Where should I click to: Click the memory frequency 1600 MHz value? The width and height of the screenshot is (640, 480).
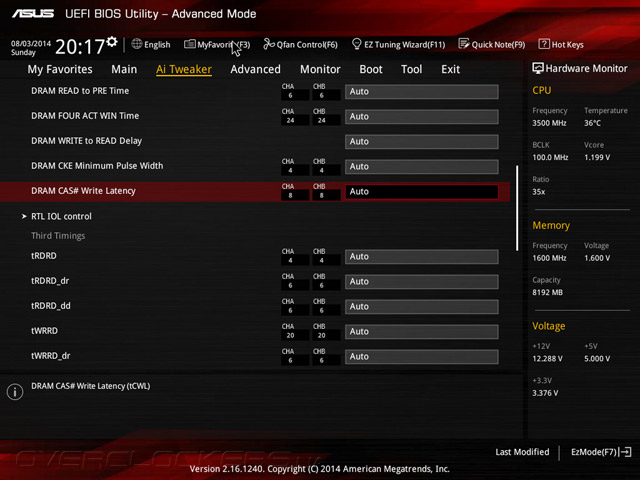tap(549, 258)
